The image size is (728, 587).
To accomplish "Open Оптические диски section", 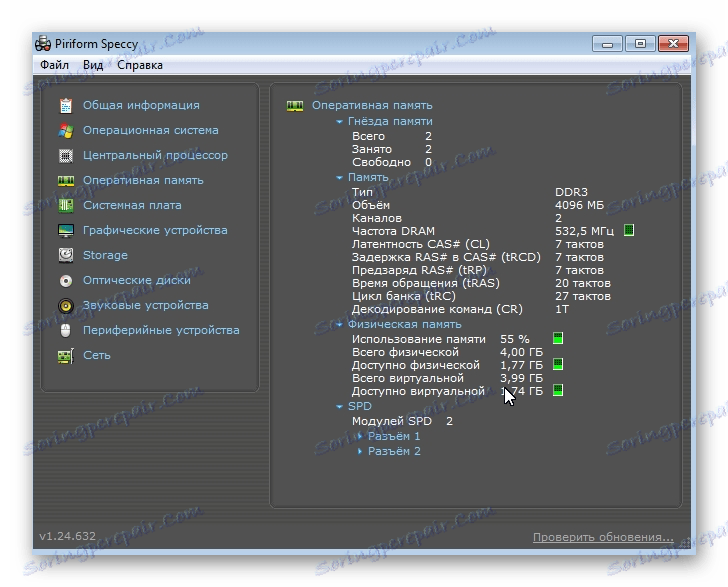I will pos(136,280).
